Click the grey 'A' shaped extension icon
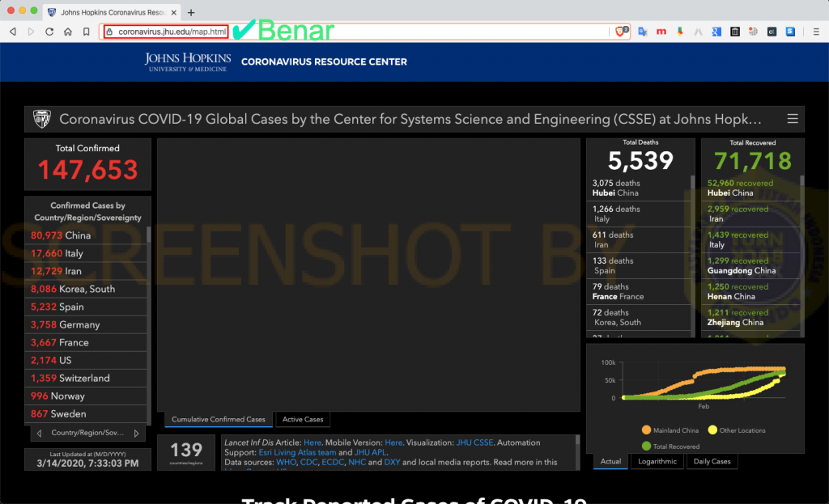829x504 pixels. coord(699,32)
